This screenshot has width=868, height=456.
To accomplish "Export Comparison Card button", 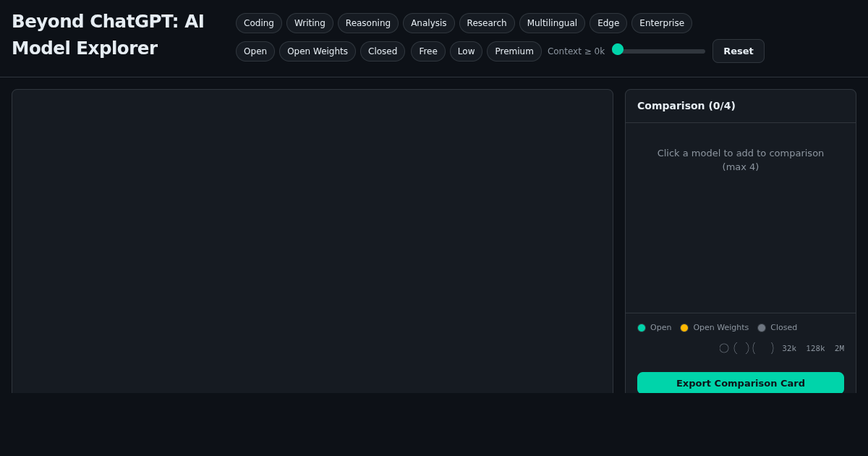I will coord(741,383).
